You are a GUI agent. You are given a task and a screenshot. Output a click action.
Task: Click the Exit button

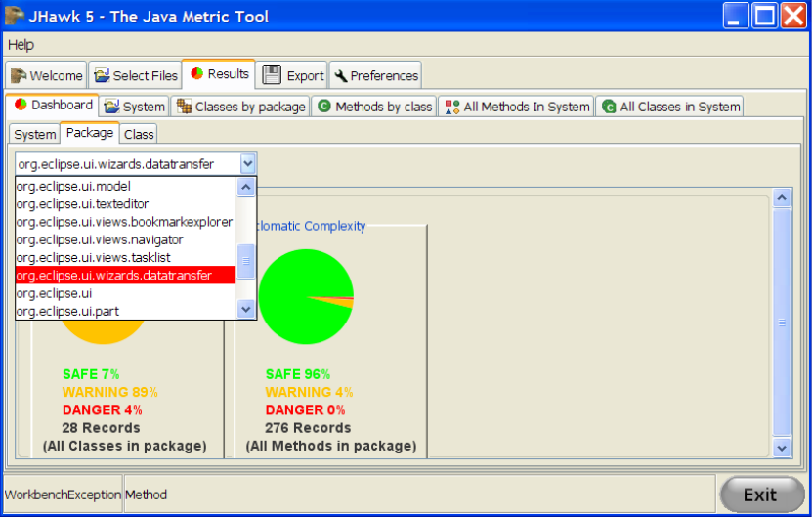[x=761, y=495]
